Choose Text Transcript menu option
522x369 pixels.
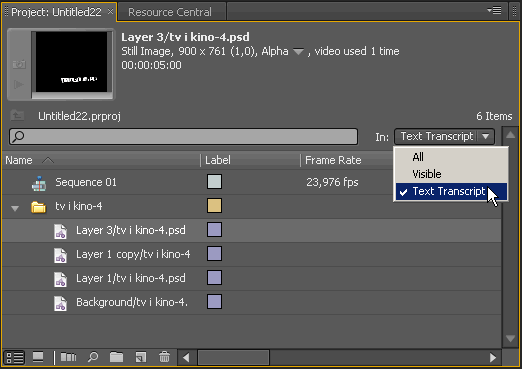(x=451, y=192)
